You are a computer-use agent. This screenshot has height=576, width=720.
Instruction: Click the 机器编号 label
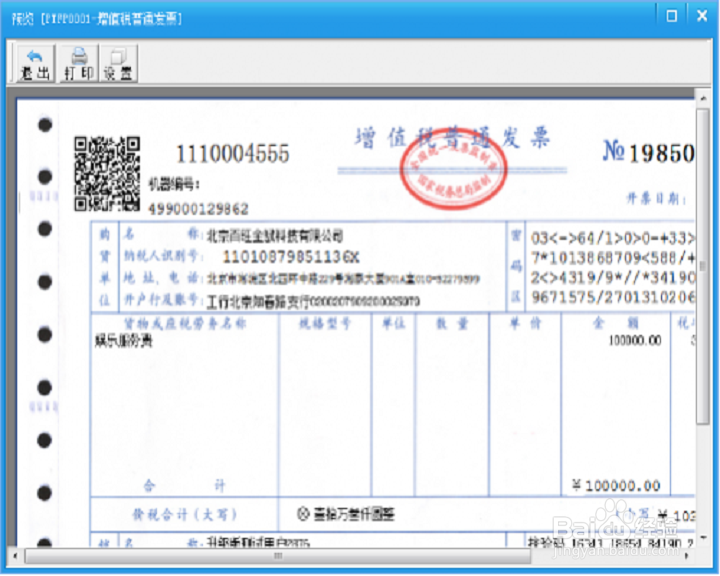(x=174, y=185)
